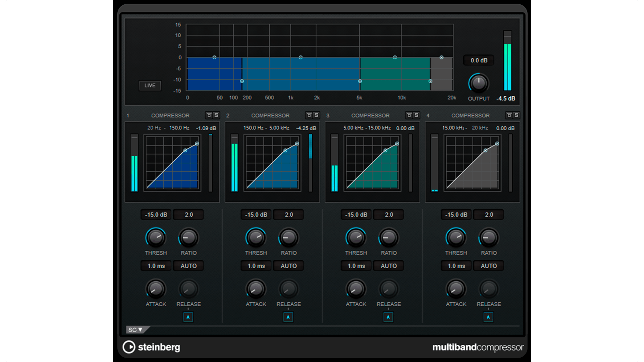Viewport: 644px width, 362px height.
Task: Click band 2 attack value 1.0 ms field
Action: (256, 266)
